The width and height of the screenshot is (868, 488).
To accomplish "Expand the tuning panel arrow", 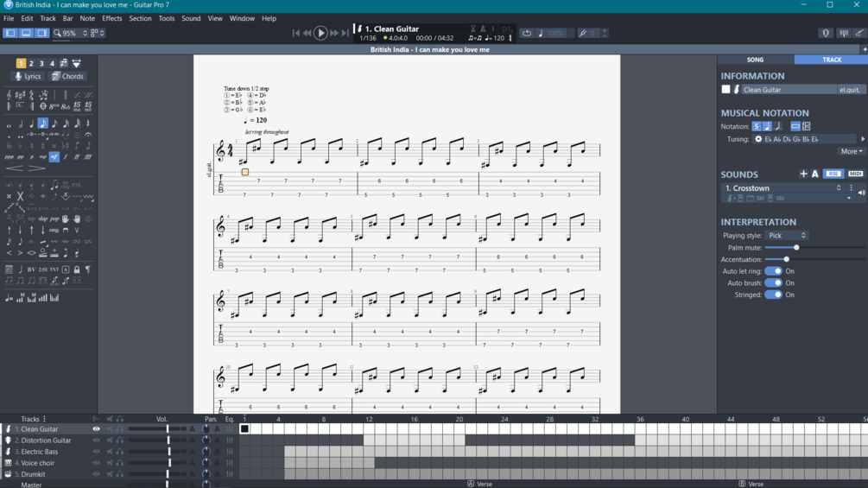I will click(x=863, y=139).
